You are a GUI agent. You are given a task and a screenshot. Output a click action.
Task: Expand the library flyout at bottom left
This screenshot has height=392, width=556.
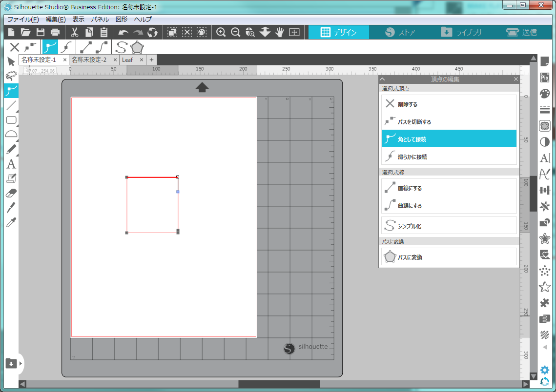click(20, 363)
